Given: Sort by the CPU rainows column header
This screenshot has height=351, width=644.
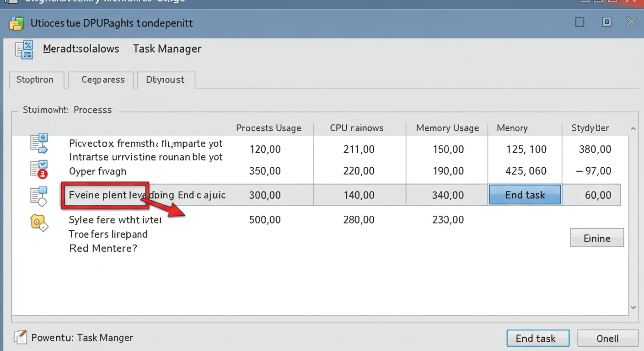Looking at the screenshot, I should [x=357, y=128].
